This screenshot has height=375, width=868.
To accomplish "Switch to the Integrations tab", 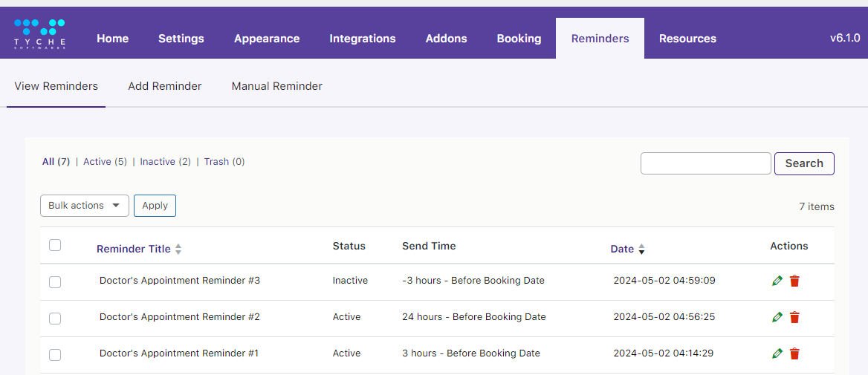I will tap(363, 39).
